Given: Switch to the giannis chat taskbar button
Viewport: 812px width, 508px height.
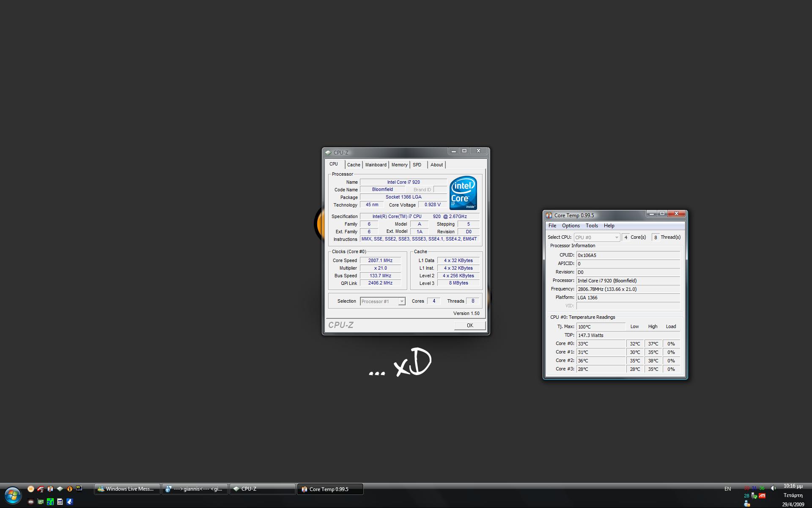Looking at the screenshot, I should pos(195,489).
